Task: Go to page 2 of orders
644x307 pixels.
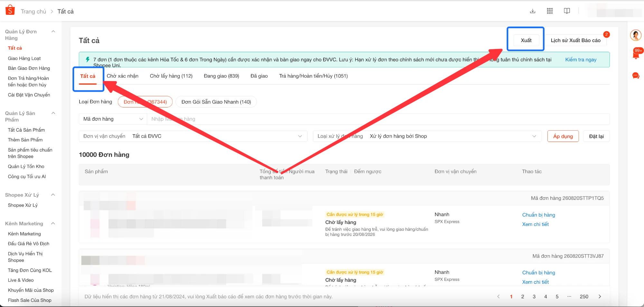Action: pyautogui.click(x=523, y=297)
